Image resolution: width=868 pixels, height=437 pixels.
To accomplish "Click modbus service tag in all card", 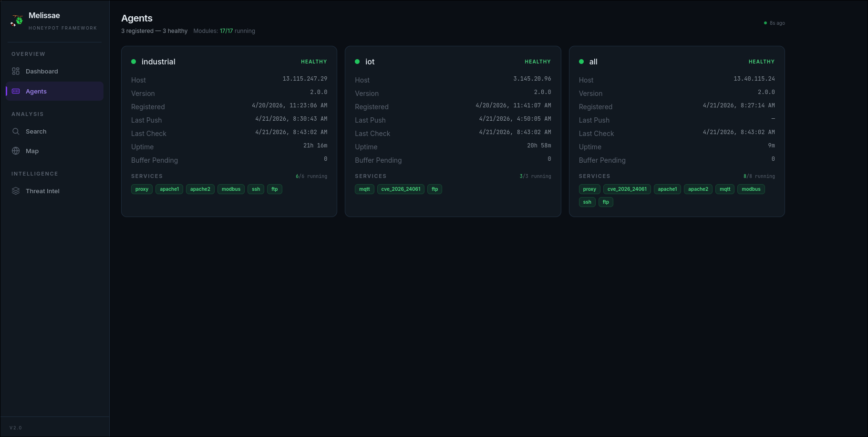I will click(x=751, y=189).
